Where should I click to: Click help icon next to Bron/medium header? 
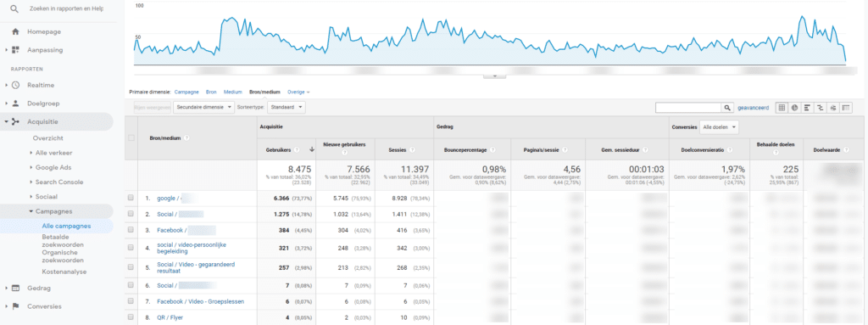coord(186,138)
